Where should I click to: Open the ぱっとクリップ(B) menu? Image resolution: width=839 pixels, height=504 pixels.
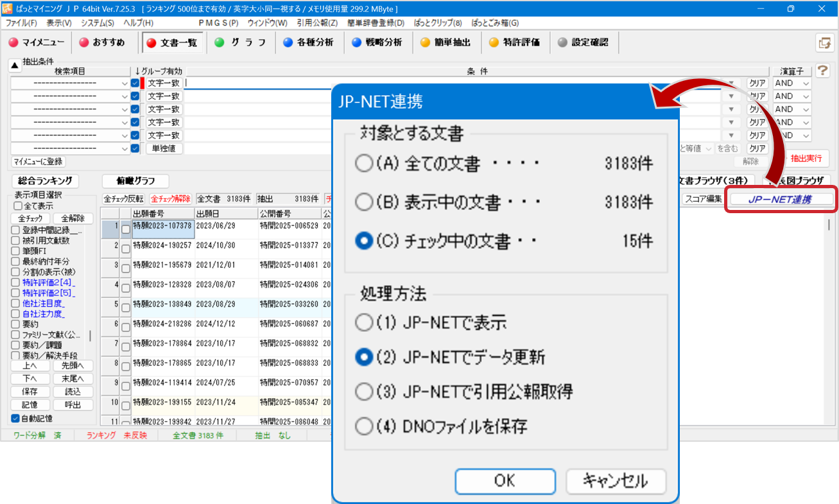click(x=439, y=22)
